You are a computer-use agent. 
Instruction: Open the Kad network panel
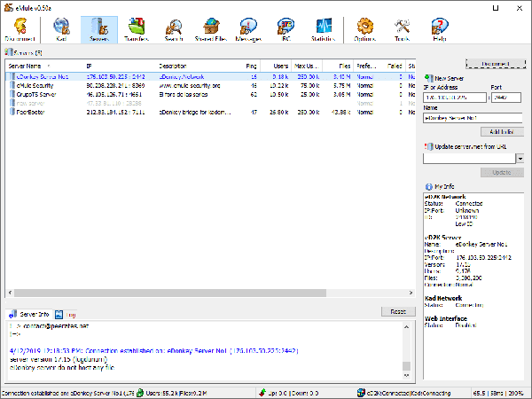click(61, 29)
